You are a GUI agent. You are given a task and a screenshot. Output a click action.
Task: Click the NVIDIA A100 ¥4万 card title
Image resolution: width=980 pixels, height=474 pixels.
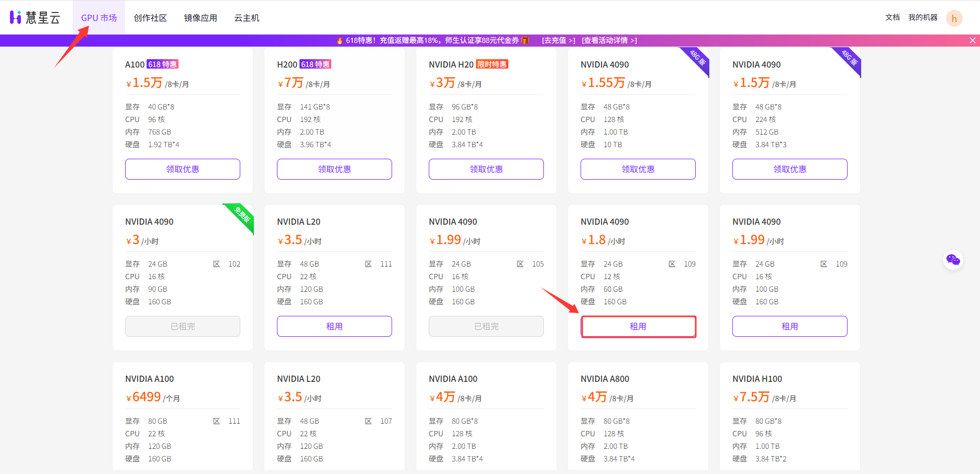coord(453,379)
